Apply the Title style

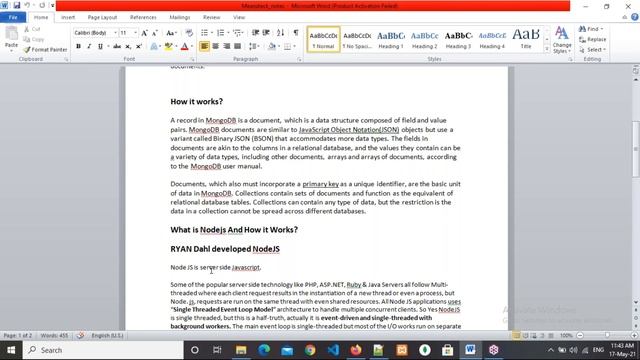click(526, 40)
